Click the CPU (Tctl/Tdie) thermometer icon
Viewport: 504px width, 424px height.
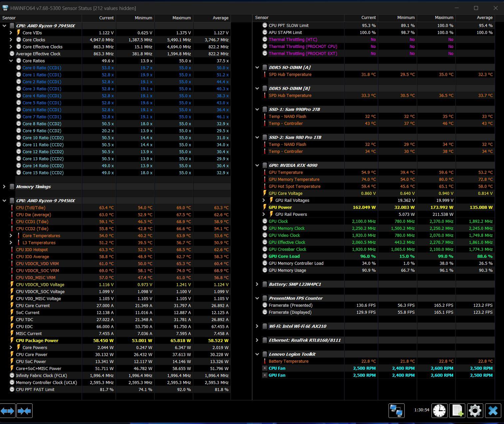[12, 208]
